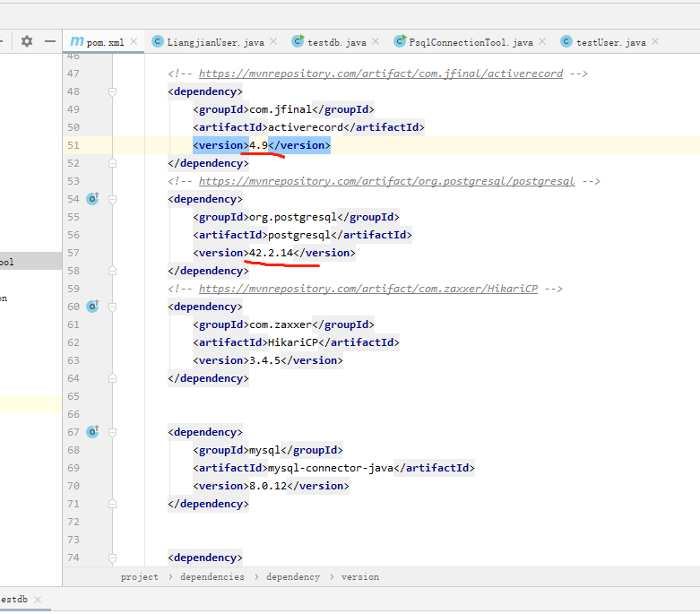Viewport: 700px width, 614px height.
Task: Click 'version' in the breadcrumb bar
Action: tap(359, 577)
